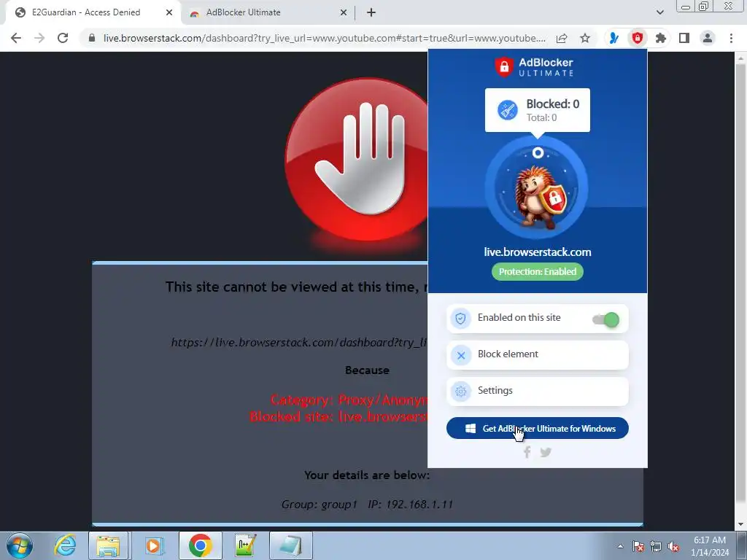Click the live.browserstack.com domain text in popup
Viewport: 747px width, 560px height.
538,252
